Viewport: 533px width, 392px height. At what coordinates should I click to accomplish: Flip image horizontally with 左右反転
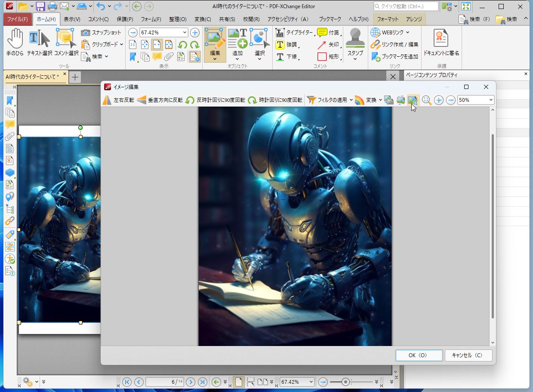[x=118, y=100]
